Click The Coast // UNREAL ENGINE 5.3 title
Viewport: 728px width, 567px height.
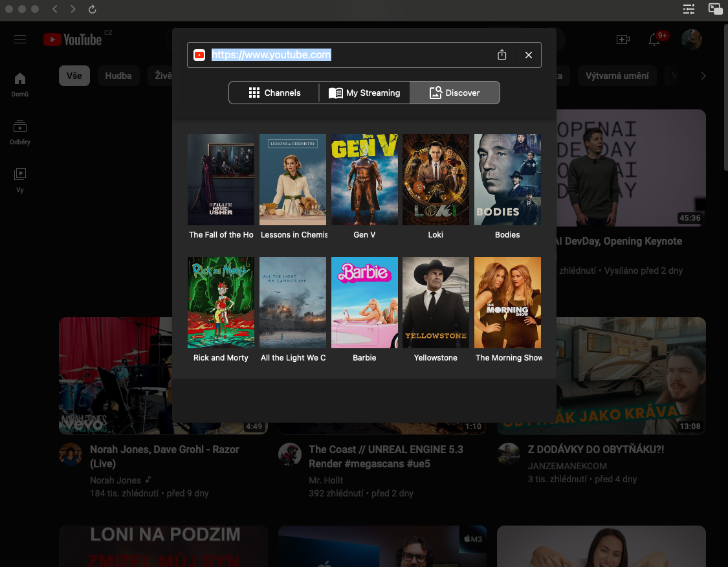pyautogui.click(x=386, y=456)
